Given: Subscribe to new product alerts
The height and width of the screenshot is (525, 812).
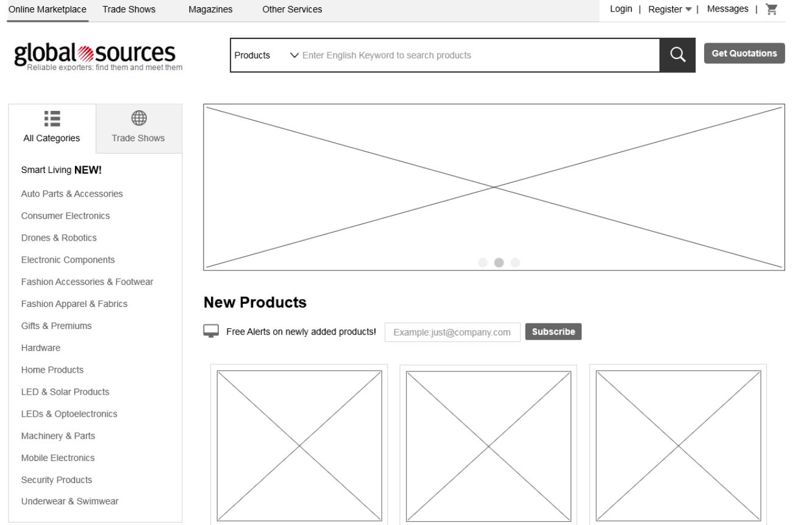Looking at the screenshot, I should (x=552, y=331).
